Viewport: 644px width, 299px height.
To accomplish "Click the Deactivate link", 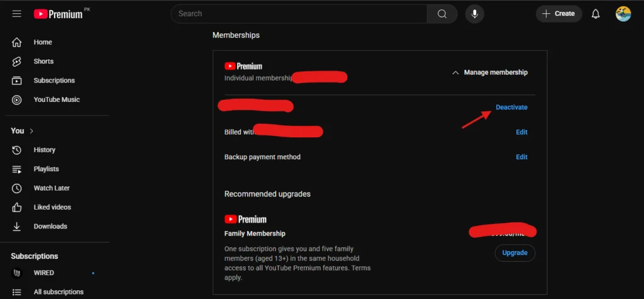I will (x=511, y=108).
